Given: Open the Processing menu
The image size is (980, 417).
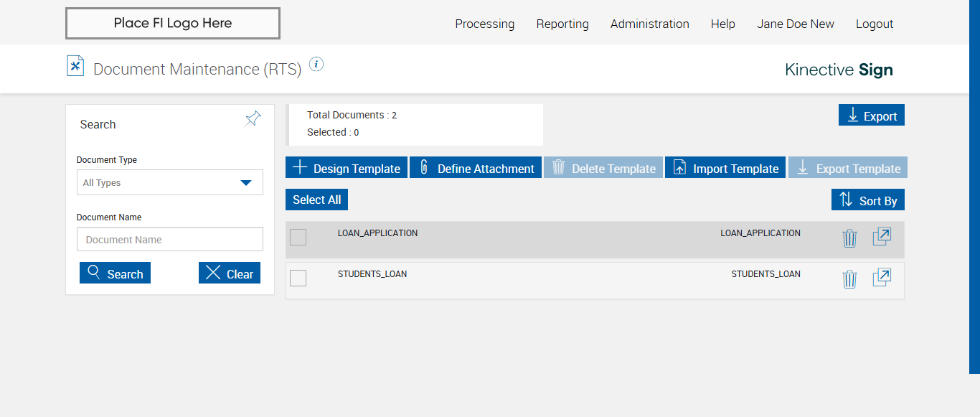Looking at the screenshot, I should click(x=484, y=24).
